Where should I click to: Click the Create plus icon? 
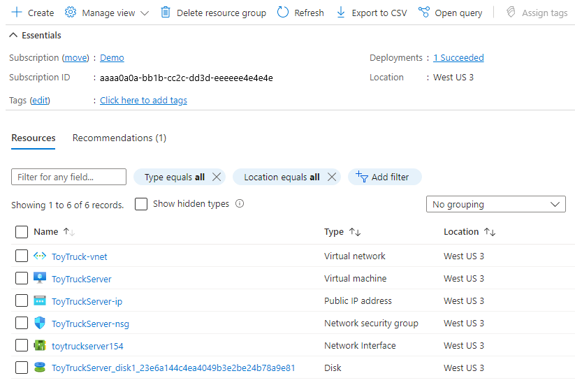point(17,13)
